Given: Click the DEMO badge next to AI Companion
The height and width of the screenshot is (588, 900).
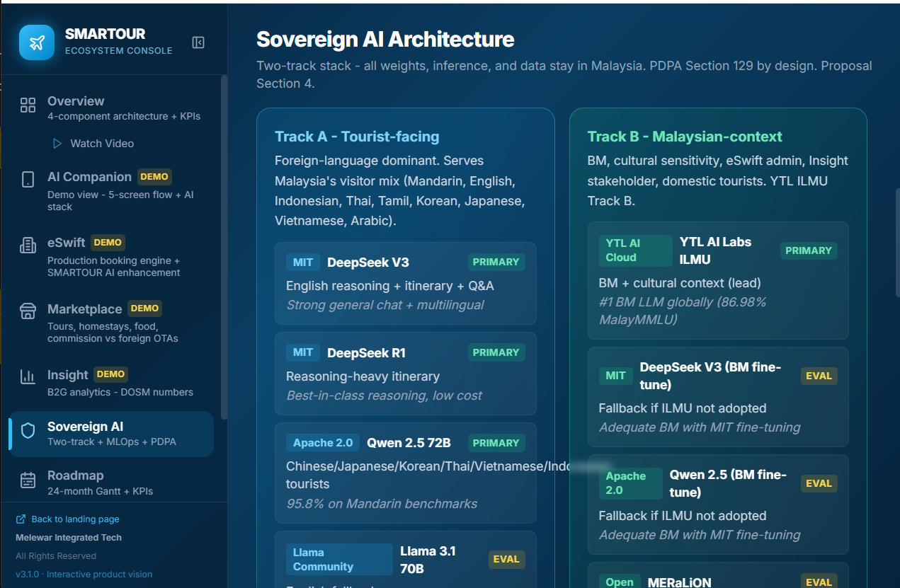Looking at the screenshot, I should coord(154,176).
